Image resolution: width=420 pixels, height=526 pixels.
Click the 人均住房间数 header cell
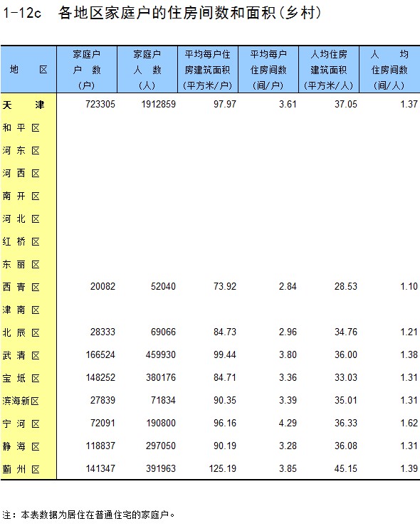pyautogui.click(x=389, y=70)
